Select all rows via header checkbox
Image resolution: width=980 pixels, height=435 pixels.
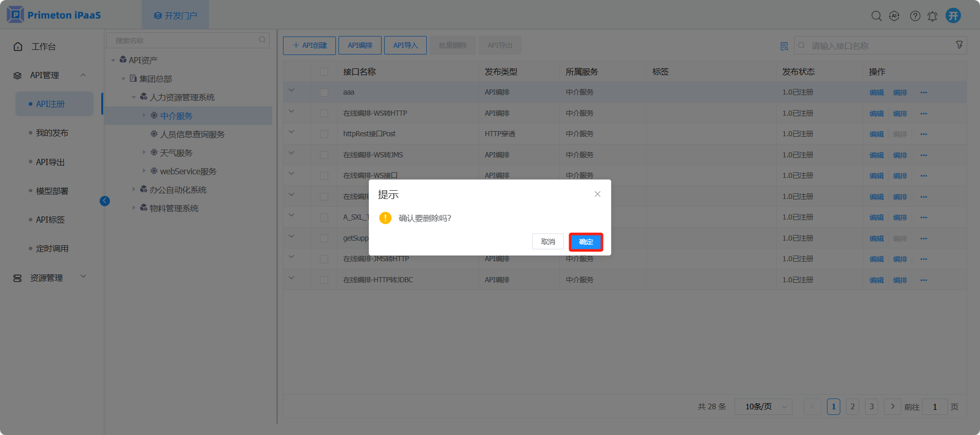click(x=324, y=72)
